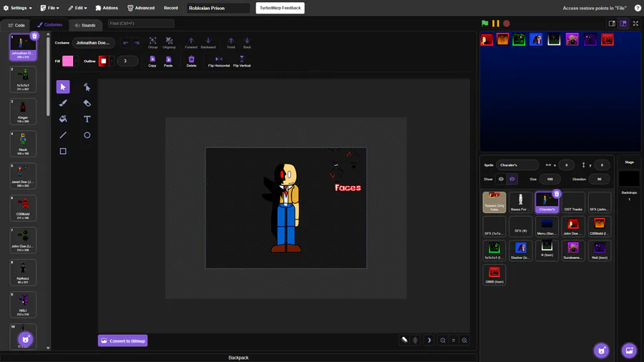
Task: Expand the Outline color dropdown arrow
Action: pos(112,61)
